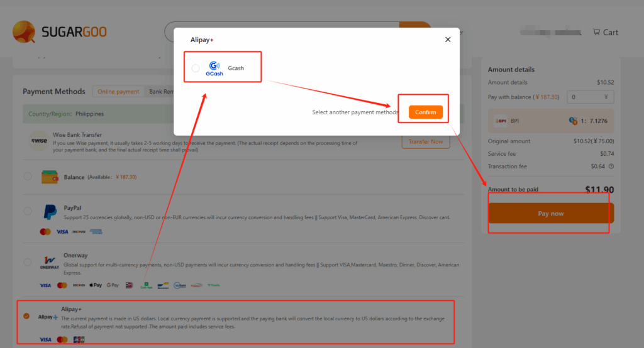Viewport: 644px width, 348px height.
Task: Click Mastercard icon under PayPal
Action: tap(45, 232)
